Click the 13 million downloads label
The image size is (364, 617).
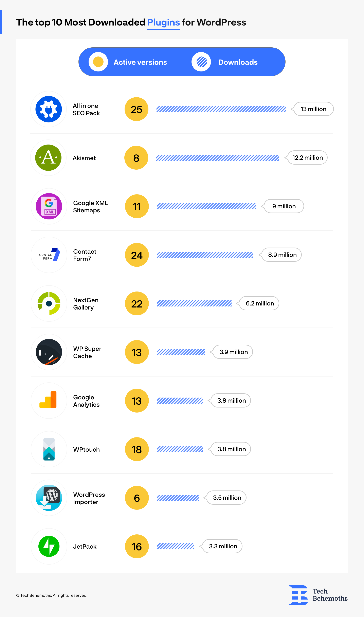point(313,109)
